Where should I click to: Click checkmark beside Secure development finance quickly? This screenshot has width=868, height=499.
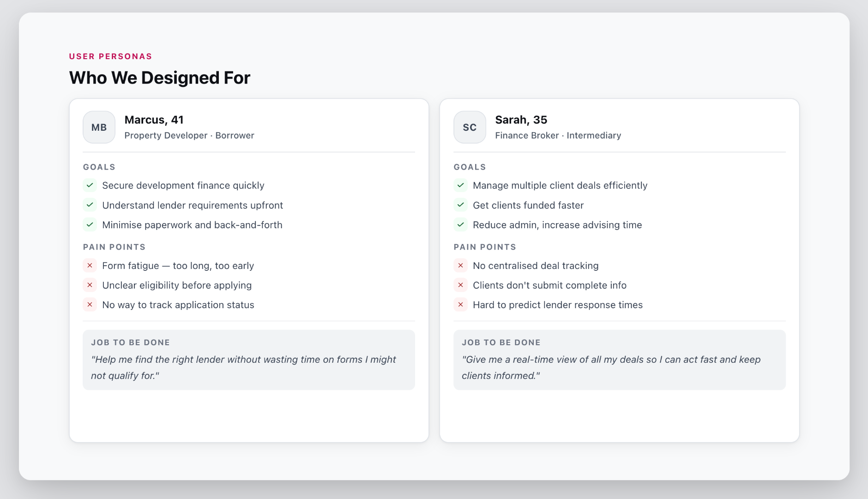(x=90, y=185)
